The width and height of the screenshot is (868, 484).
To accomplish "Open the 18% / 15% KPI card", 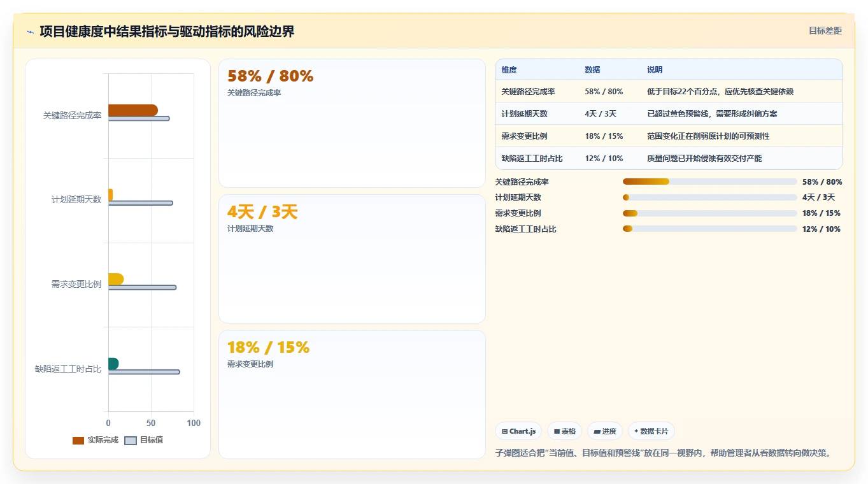I will 352,394.
